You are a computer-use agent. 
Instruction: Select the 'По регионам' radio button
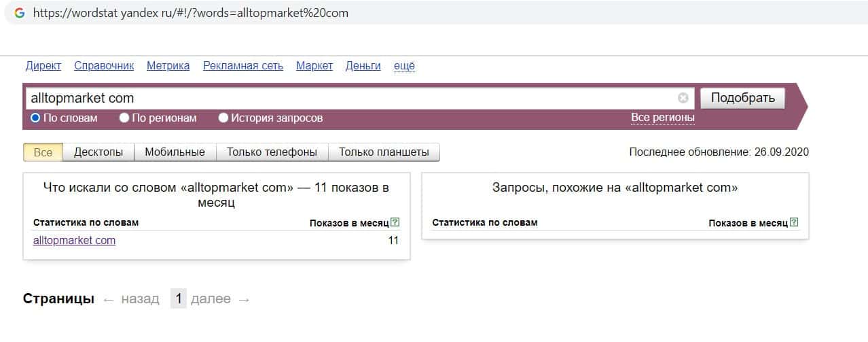pos(124,118)
